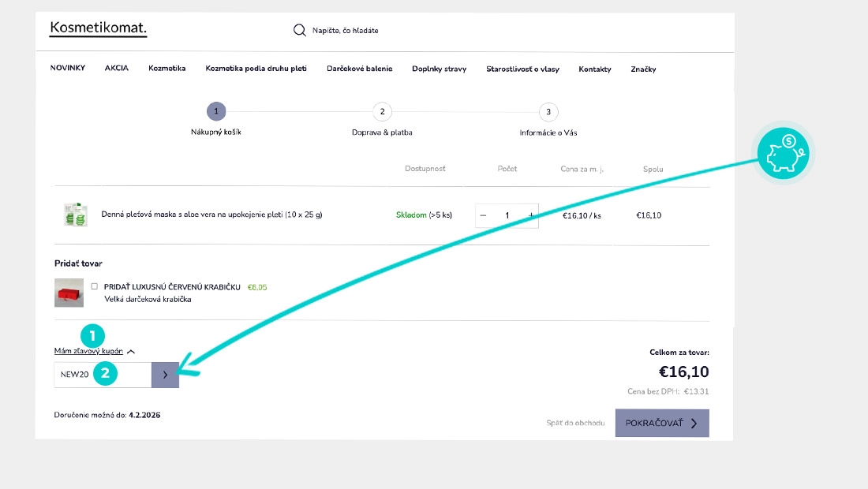Click the row total €16,10 in Spolu column
Screen dimensions: 868x489
tap(649, 216)
